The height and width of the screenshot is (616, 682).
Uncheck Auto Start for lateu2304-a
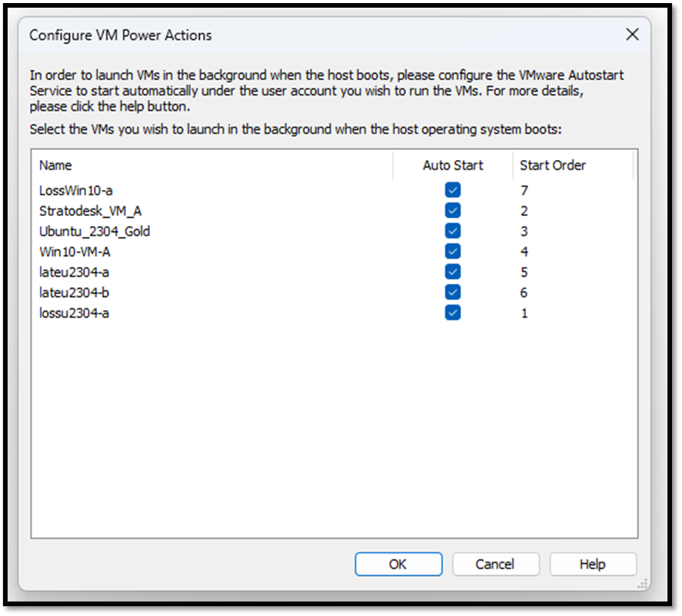pos(453,271)
